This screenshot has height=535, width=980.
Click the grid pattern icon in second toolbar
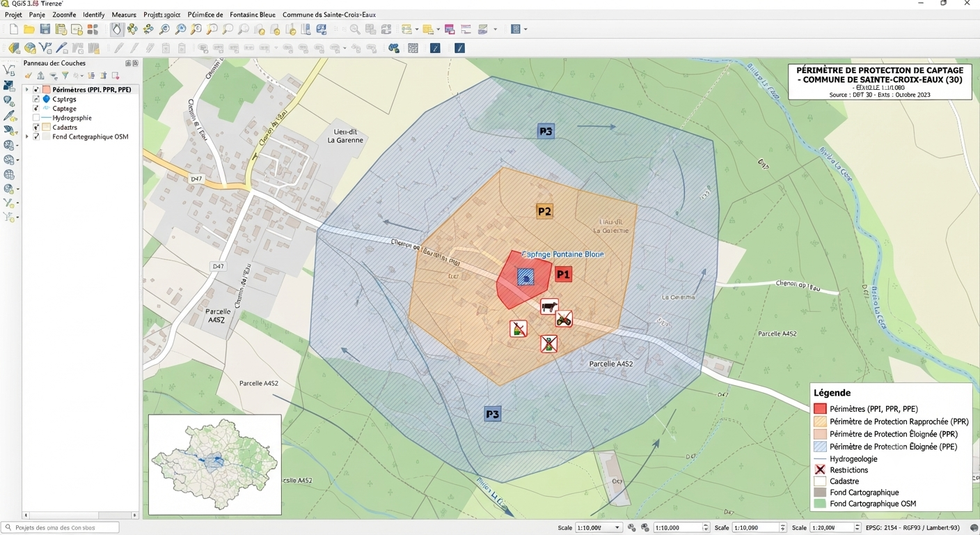[x=413, y=48]
